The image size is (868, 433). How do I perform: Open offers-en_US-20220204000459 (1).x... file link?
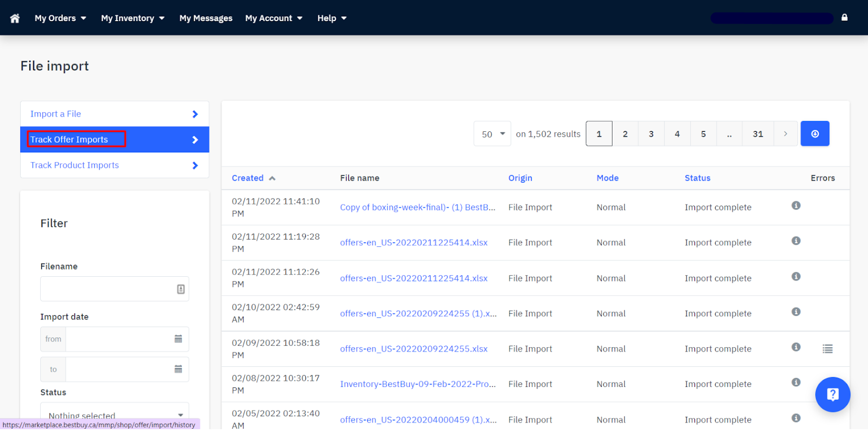[418, 420]
